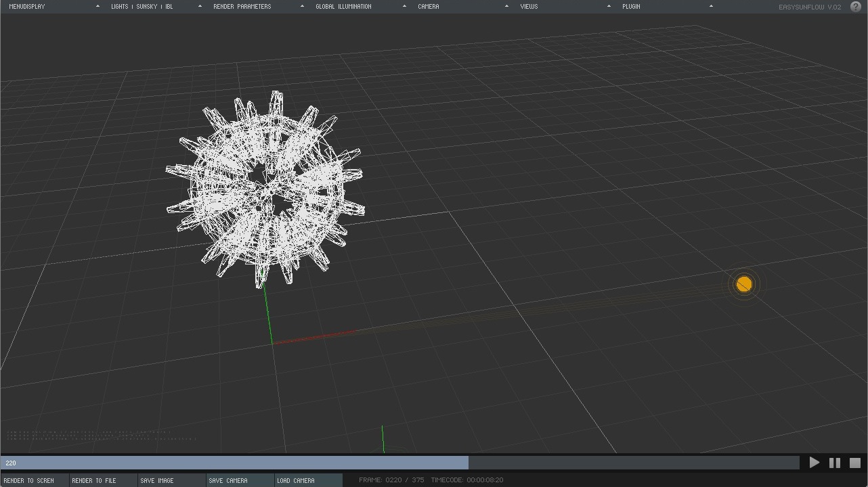The image size is (868, 487).
Task: Pause the animation playback
Action: coord(835,463)
